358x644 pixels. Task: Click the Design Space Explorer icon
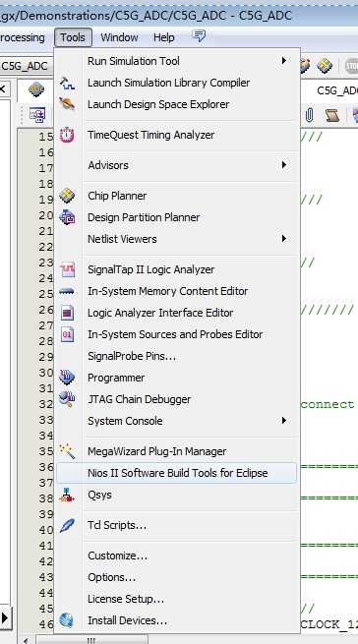click(x=67, y=104)
